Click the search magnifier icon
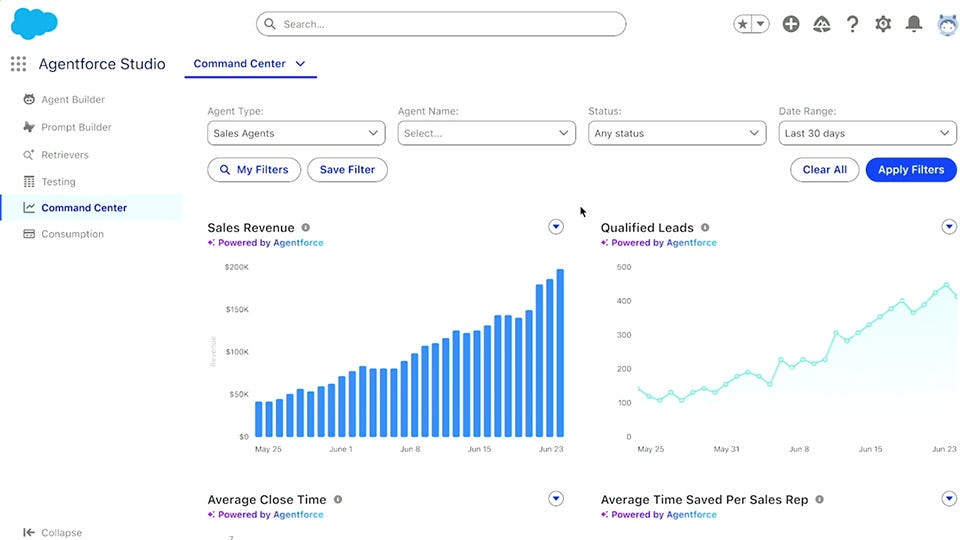The image size is (960, 540). click(x=270, y=24)
